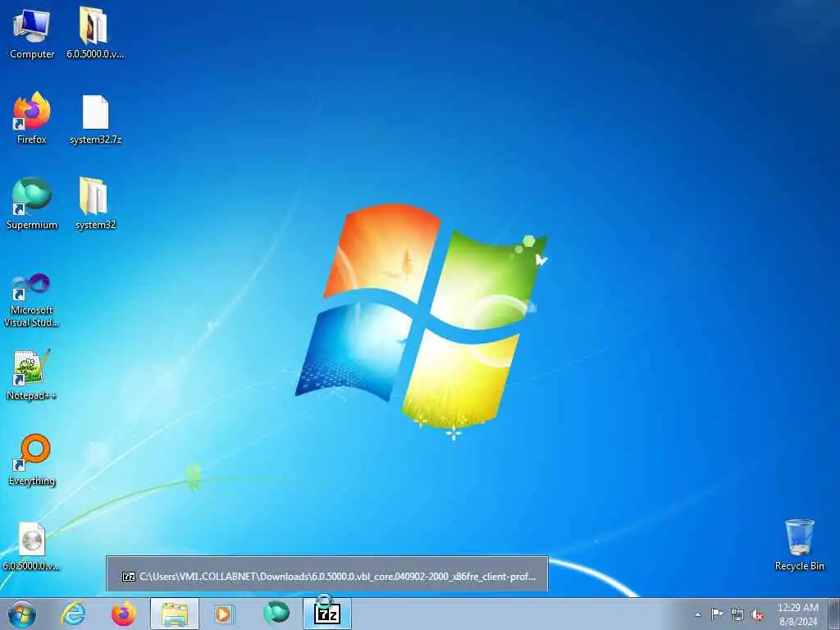Screen dimensions: 840x630
Task: Launch Supermium from the taskbar
Action: coord(276,614)
